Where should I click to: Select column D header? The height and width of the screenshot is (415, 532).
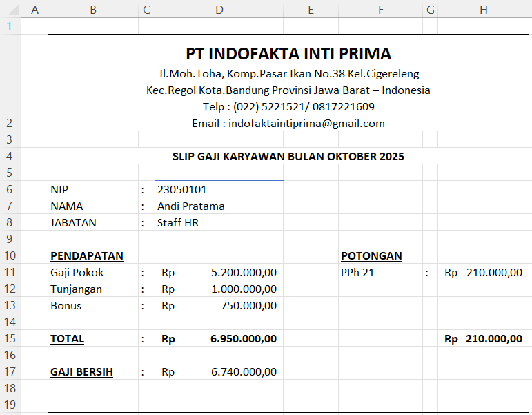coord(219,9)
